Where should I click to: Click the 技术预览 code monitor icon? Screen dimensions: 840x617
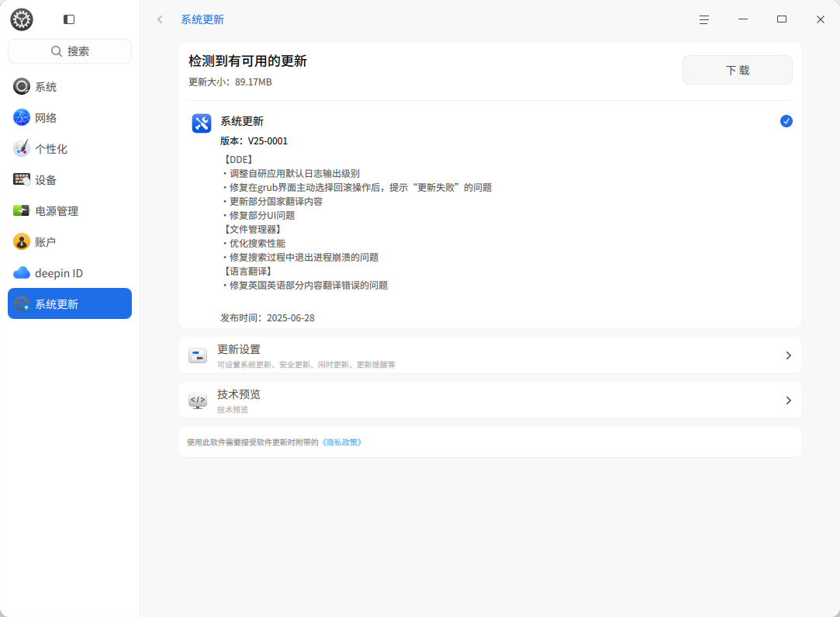198,400
